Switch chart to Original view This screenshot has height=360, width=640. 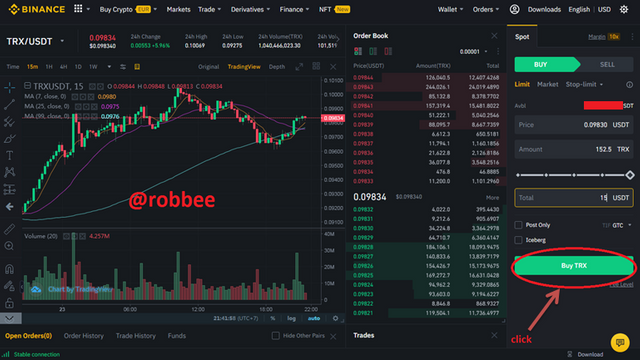tap(209, 67)
